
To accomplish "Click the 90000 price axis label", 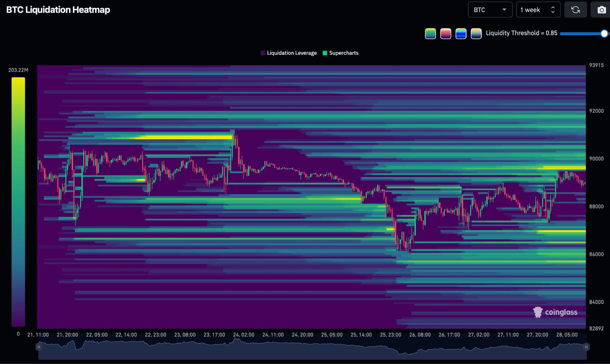I will (596, 159).
